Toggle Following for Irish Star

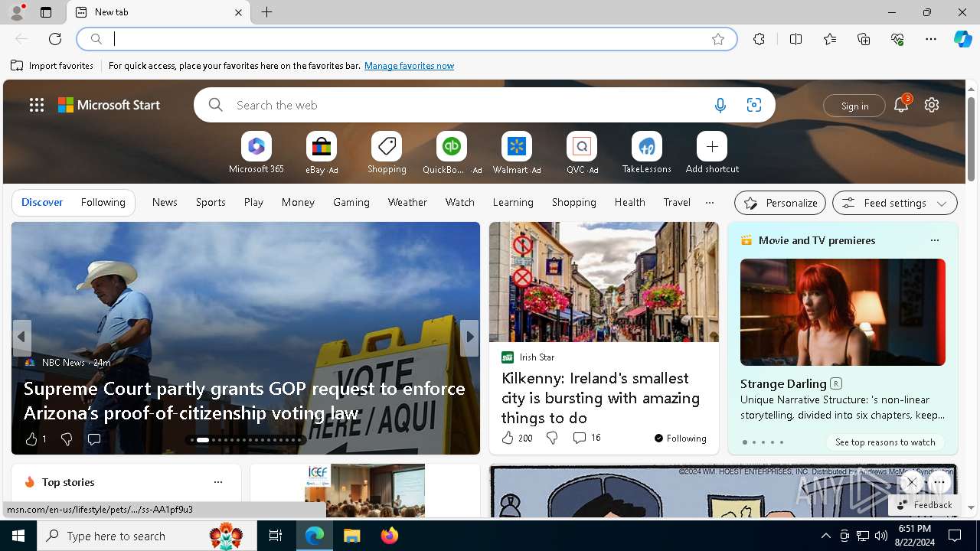point(681,439)
